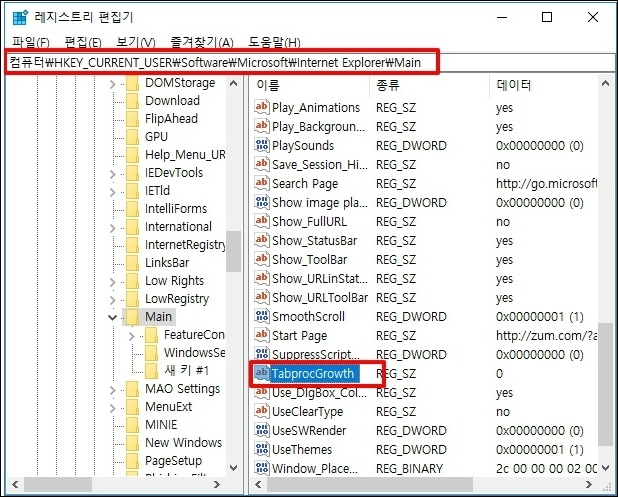Collapse the Main key
Image resolution: width=618 pixels, height=497 pixels.
[x=113, y=317]
